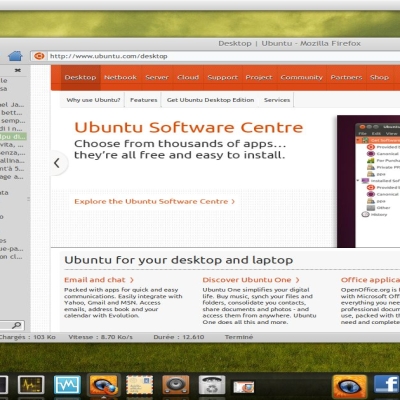Select the Features sub-tab
400x400 pixels.
144,100
